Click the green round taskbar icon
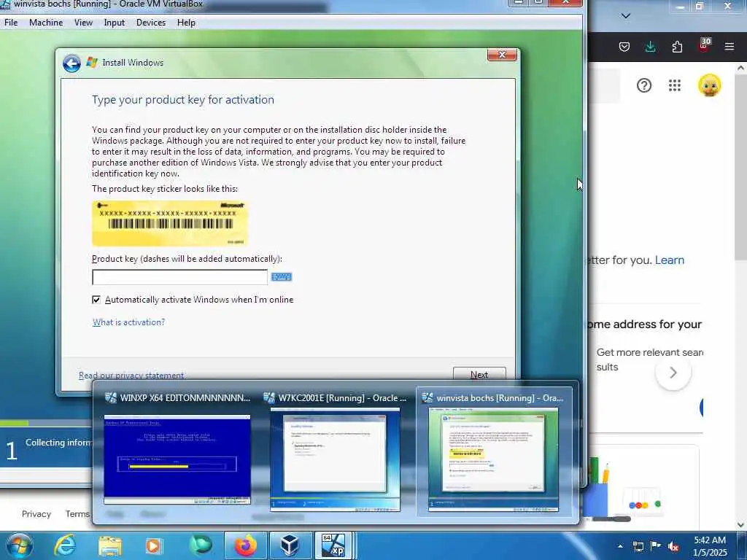The width and height of the screenshot is (747, 560). [x=200, y=546]
